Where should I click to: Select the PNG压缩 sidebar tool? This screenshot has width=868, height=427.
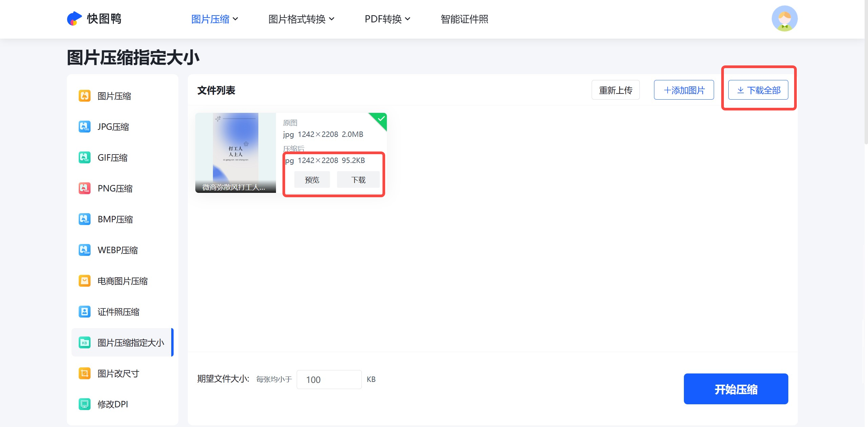click(x=115, y=188)
